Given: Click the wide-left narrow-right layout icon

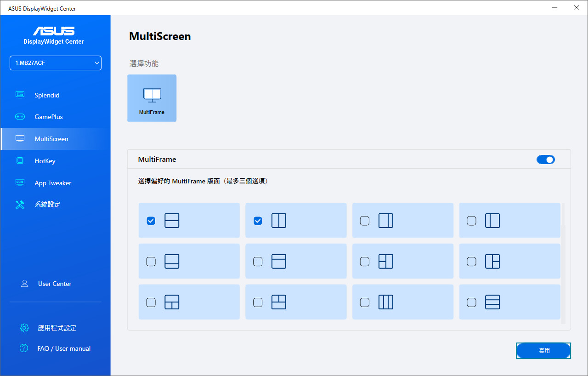Looking at the screenshot, I should coord(386,221).
